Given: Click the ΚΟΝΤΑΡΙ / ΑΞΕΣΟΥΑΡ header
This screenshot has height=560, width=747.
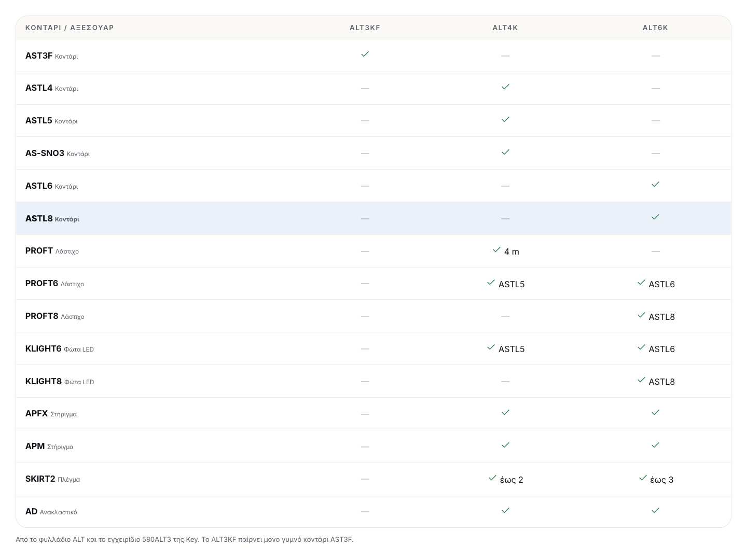Looking at the screenshot, I should coord(70,28).
